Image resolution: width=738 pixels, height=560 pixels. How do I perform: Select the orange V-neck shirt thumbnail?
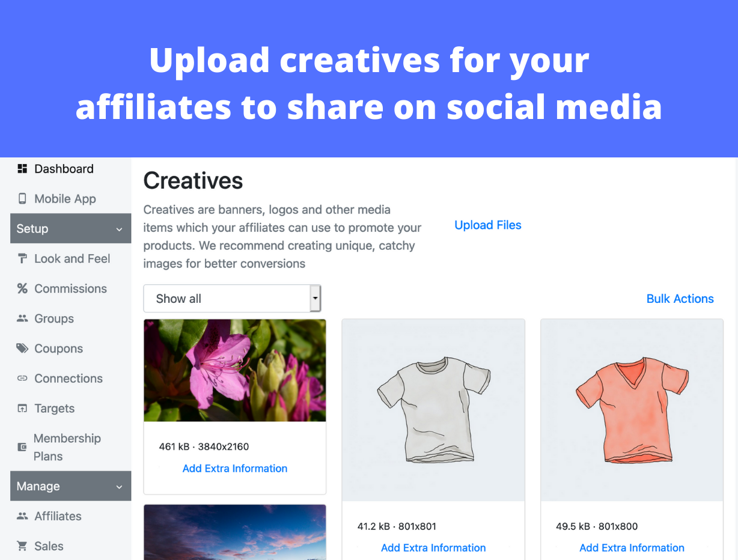point(632,410)
